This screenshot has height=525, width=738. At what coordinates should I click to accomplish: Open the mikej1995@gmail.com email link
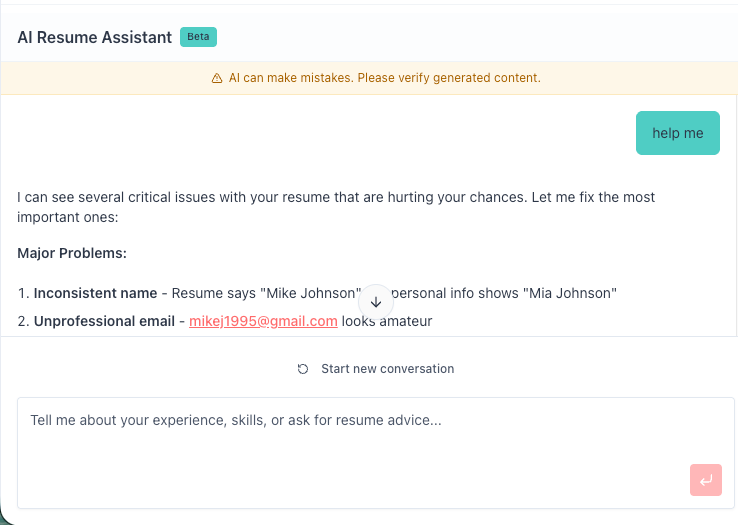pos(263,321)
